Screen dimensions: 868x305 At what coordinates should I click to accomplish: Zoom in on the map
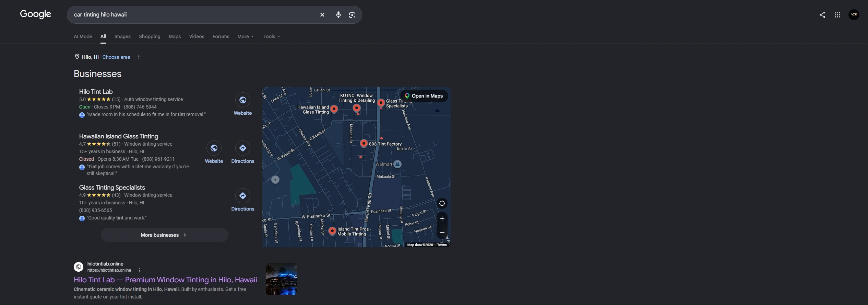(442, 218)
